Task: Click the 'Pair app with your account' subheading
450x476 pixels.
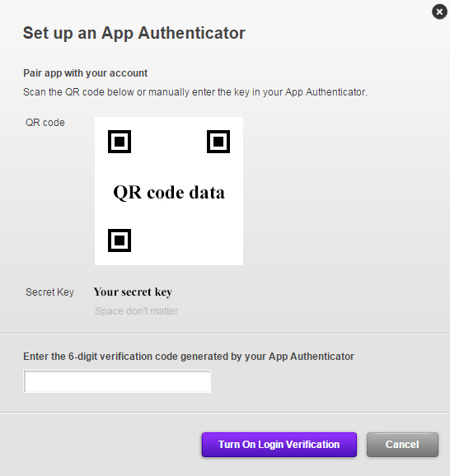Action: pos(86,73)
